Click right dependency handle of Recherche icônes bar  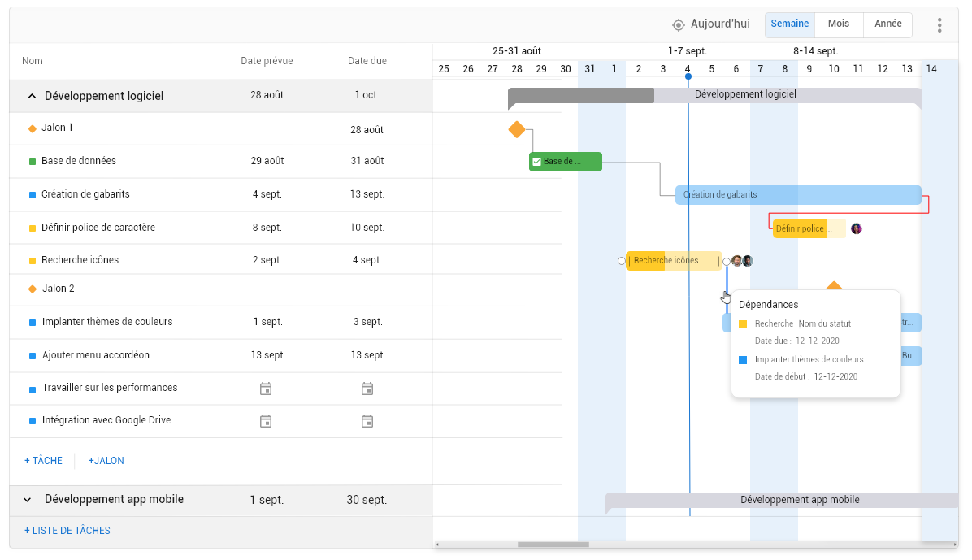[x=727, y=261]
